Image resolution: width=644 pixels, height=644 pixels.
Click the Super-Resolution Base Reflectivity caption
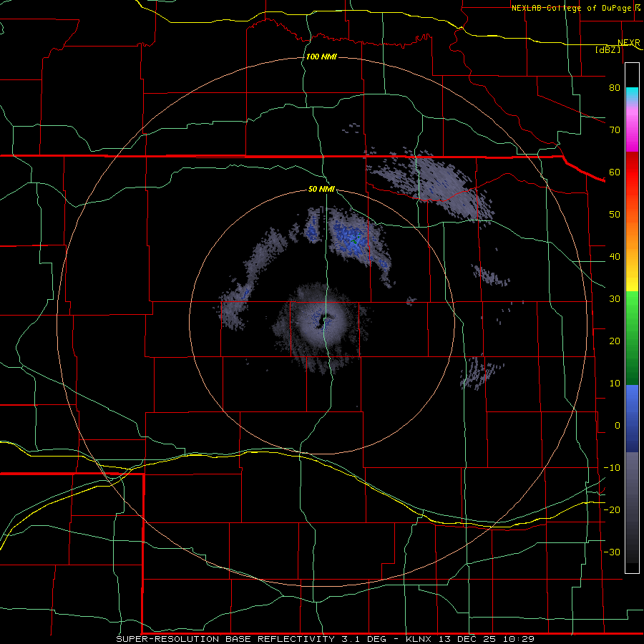click(x=325, y=639)
